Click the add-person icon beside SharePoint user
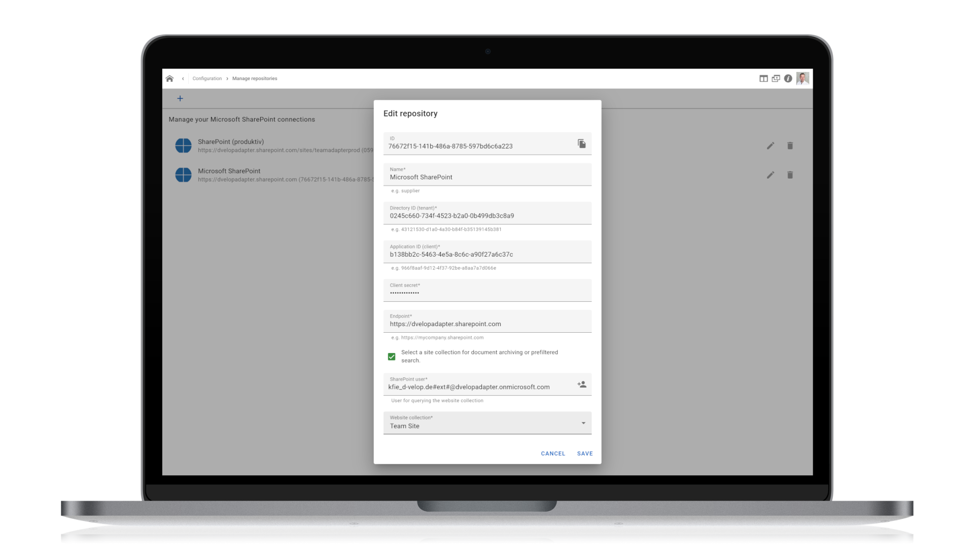 [x=581, y=384]
